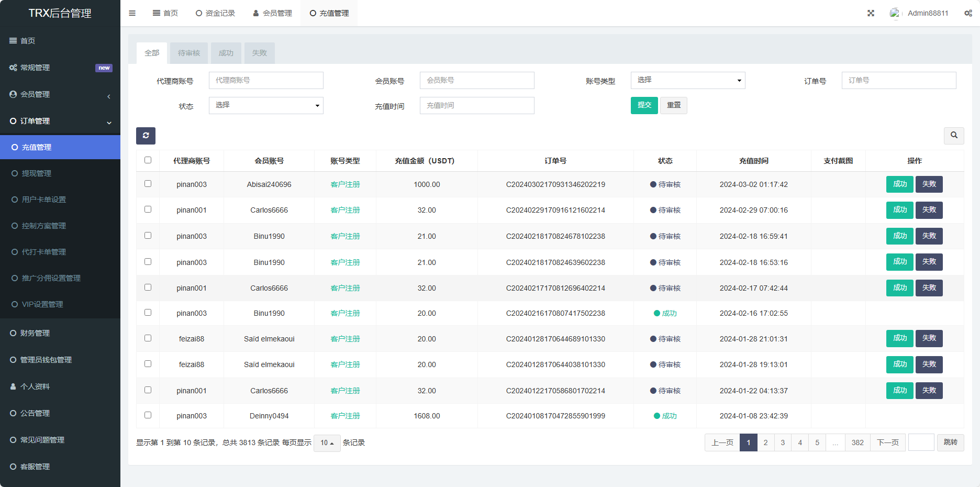
Task: Click 成功 for the 2024-02-29 07:00:16 row
Action: tap(900, 210)
